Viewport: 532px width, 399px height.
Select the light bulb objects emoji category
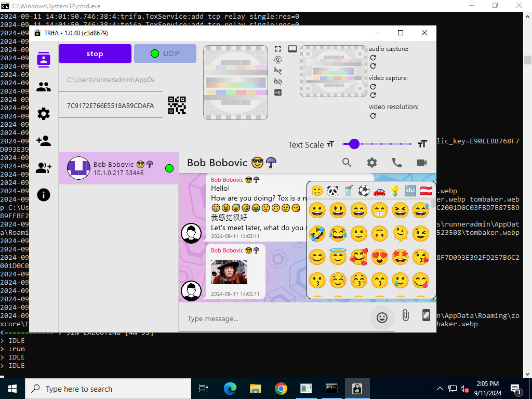click(x=395, y=191)
